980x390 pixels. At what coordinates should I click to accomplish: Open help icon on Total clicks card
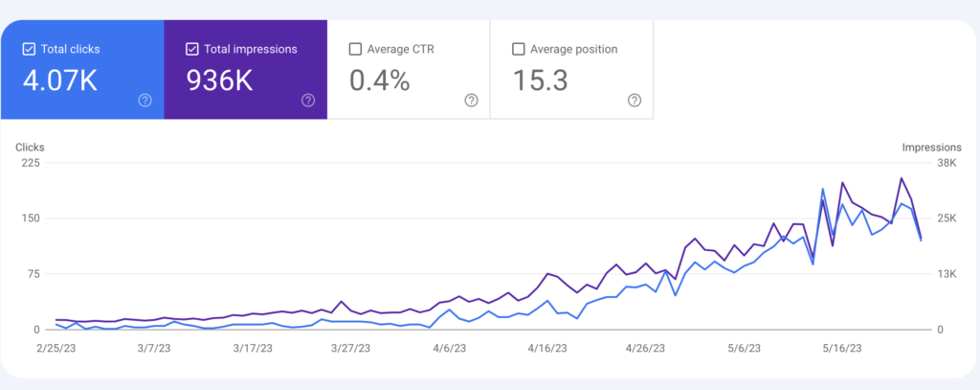(145, 101)
